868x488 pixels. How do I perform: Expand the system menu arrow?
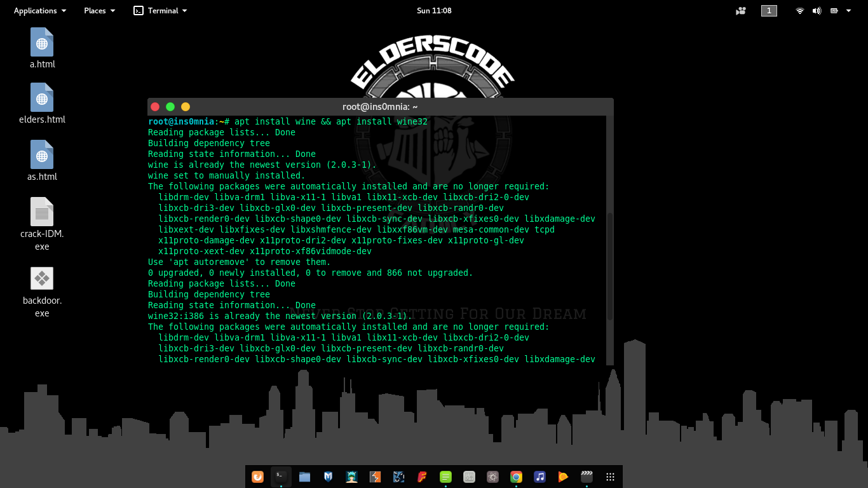[x=848, y=11]
